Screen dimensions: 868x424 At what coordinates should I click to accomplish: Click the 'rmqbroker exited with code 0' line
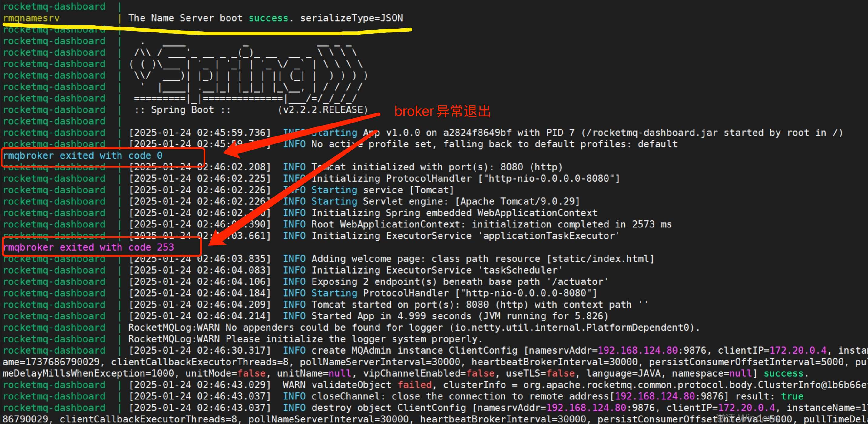[x=83, y=156]
